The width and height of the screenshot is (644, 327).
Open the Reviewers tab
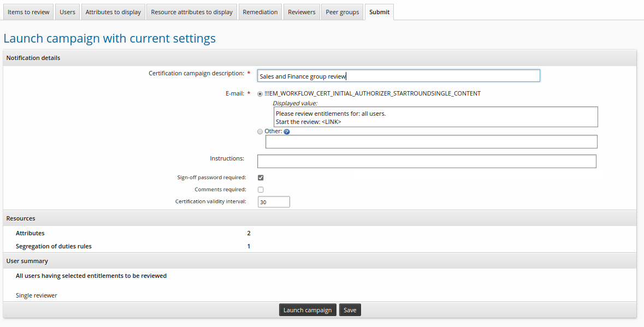[302, 12]
